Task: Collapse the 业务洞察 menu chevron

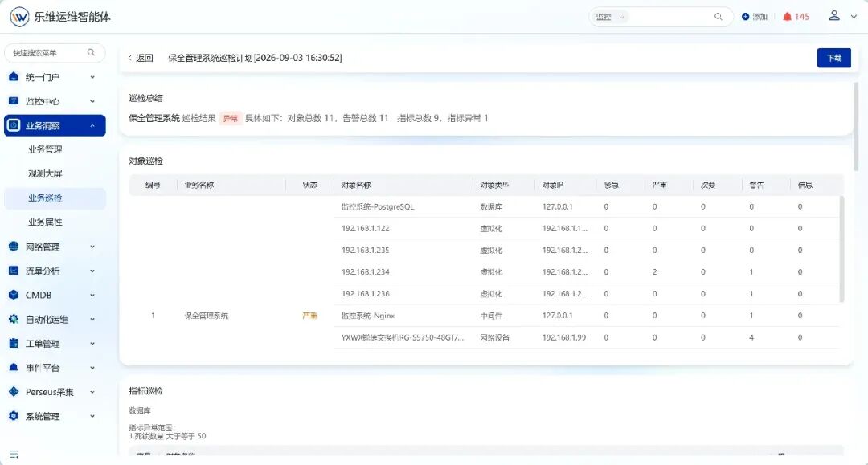Action: tap(92, 125)
